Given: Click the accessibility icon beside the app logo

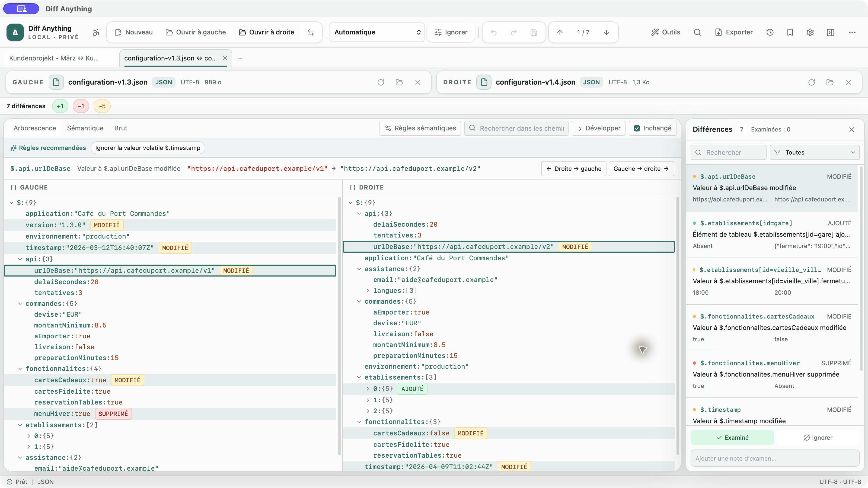Looking at the screenshot, I should [96, 32].
